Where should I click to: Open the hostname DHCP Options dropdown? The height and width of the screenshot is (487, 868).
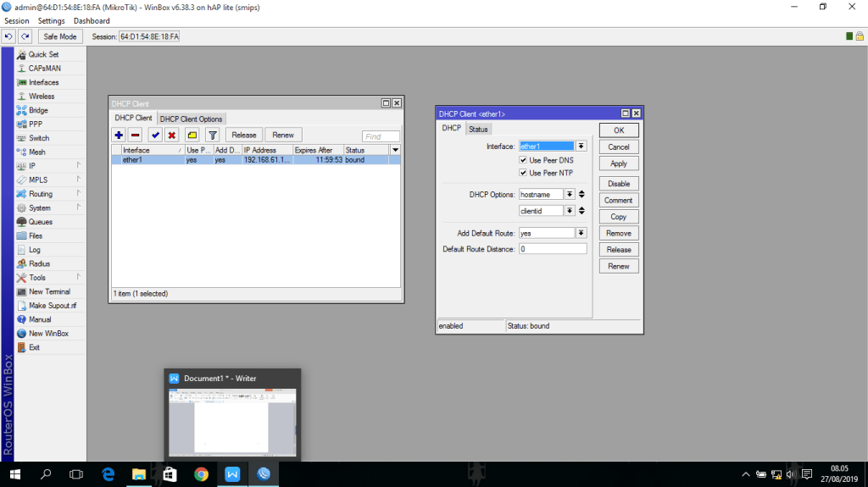click(570, 195)
